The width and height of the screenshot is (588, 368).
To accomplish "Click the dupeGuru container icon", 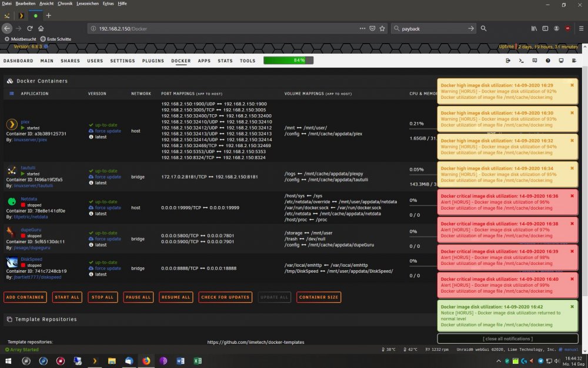I will pyautogui.click(x=11, y=233).
